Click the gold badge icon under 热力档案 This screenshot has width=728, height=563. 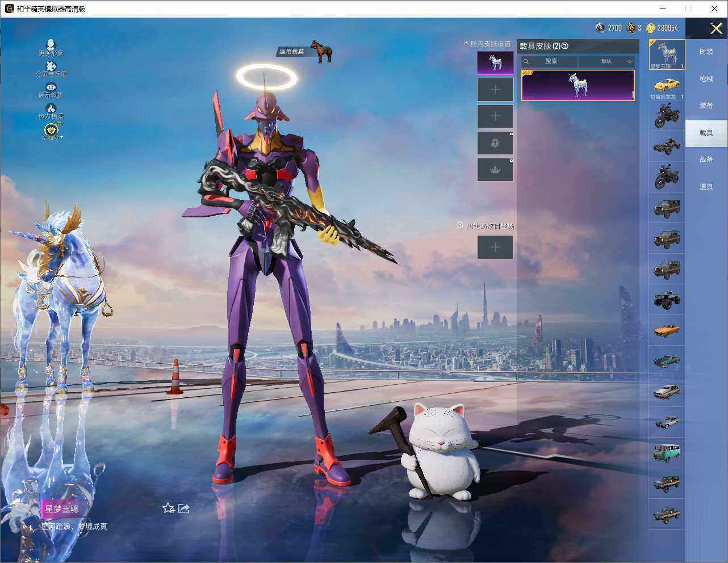tap(51, 130)
